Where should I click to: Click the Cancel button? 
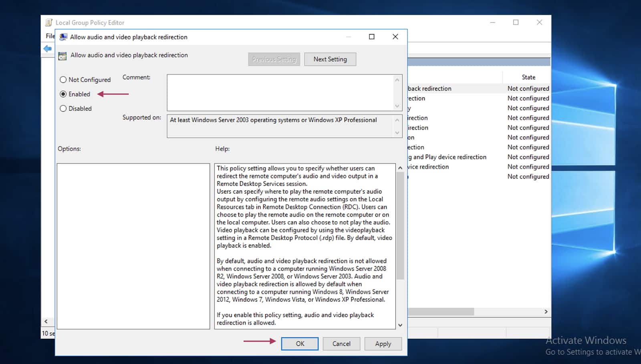tap(341, 344)
